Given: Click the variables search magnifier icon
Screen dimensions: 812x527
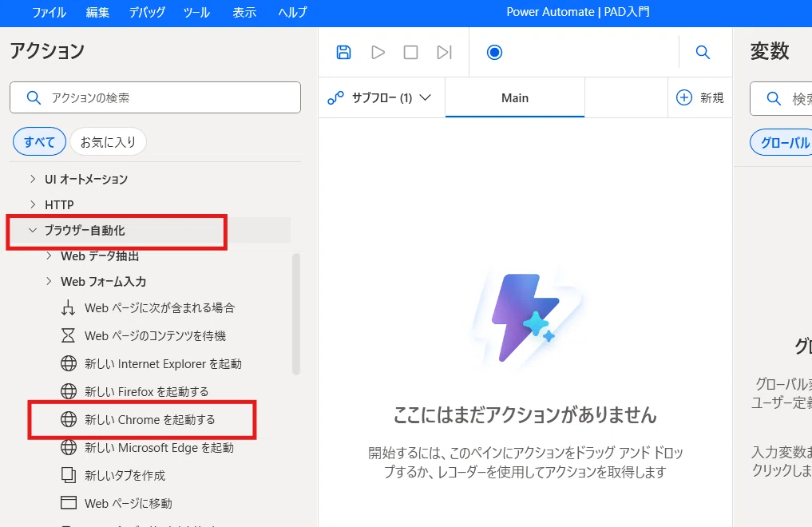Looking at the screenshot, I should point(774,98).
